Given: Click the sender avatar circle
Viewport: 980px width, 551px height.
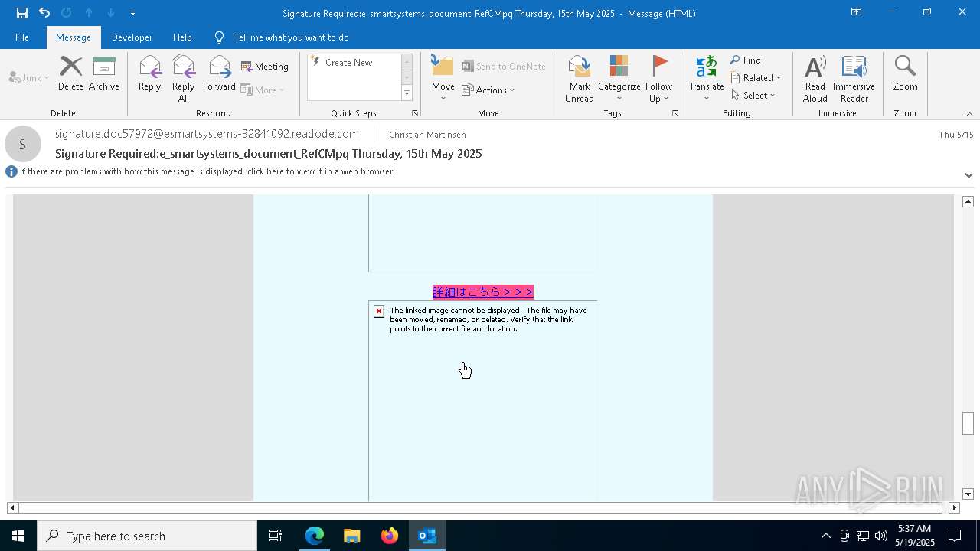Looking at the screenshot, I should (22, 145).
